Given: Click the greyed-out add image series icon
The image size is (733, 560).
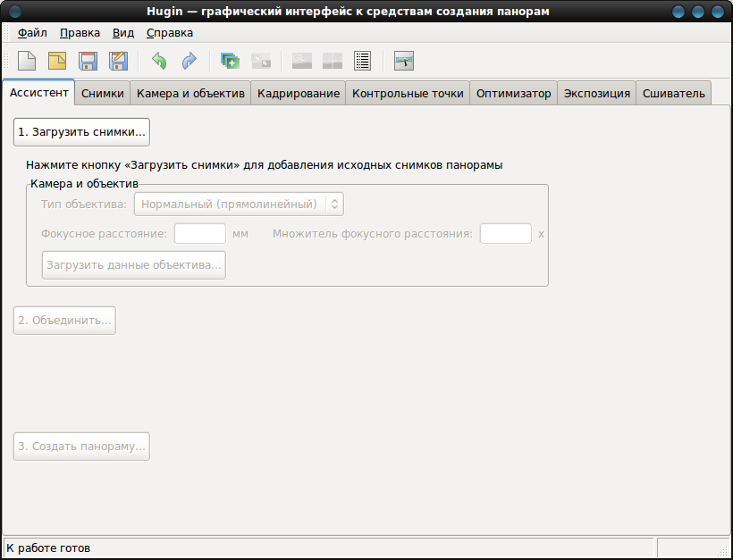Looking at the screenshot, I should (261, 61).
